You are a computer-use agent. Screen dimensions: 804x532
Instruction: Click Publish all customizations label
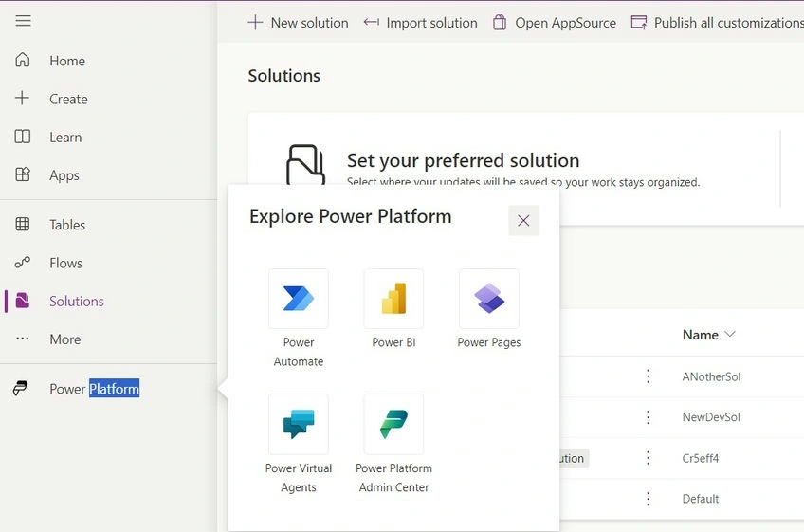point(728,23)
